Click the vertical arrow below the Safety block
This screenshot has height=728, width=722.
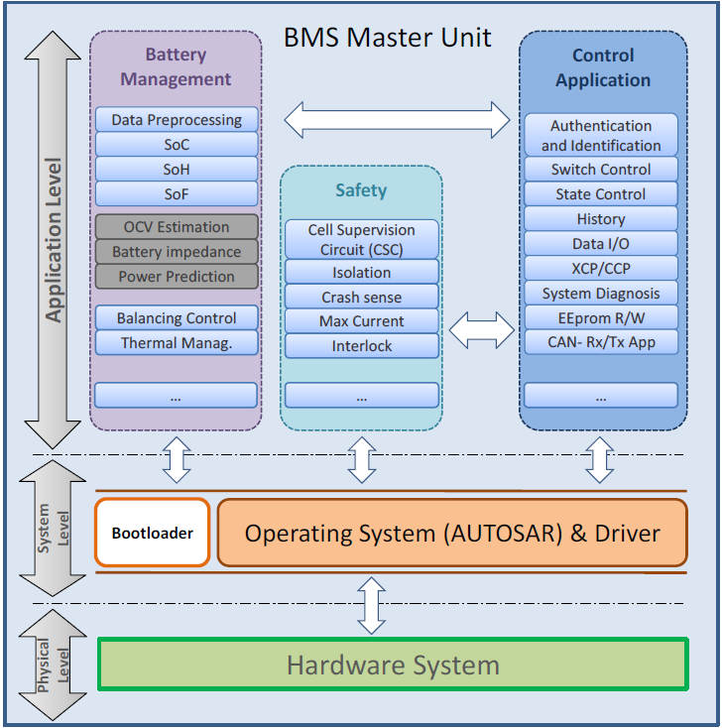pyautogui.click(x=363, y=458)
